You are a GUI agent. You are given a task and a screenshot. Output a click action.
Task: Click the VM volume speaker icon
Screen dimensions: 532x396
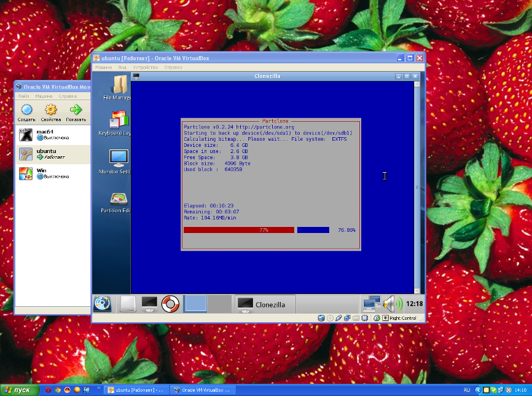[391, 303]
